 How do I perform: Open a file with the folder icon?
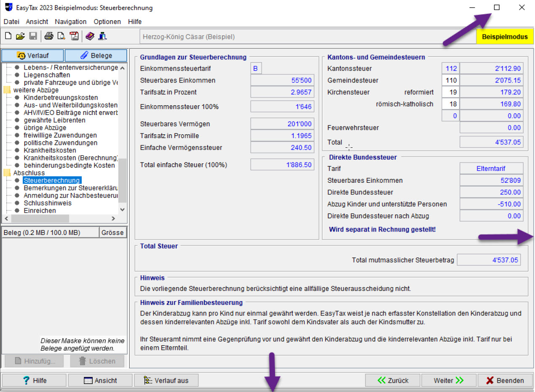[x=20, y=37]
